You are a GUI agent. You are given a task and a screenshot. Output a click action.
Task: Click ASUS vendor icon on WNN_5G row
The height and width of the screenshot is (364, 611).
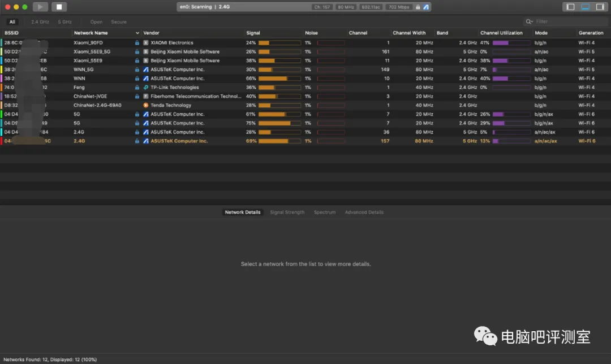click(146, 70)
